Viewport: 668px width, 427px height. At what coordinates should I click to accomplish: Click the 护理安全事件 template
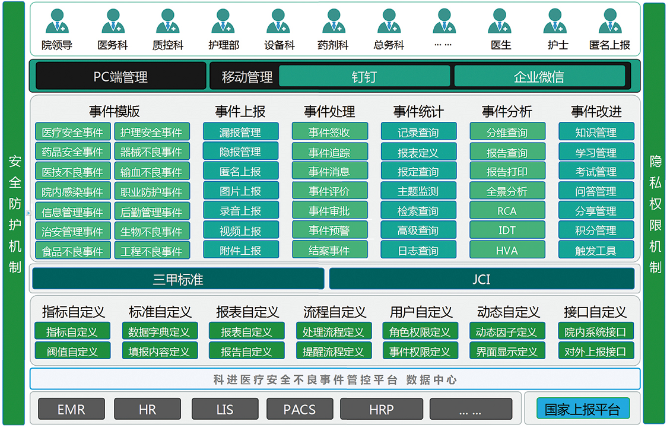(152, 132)
